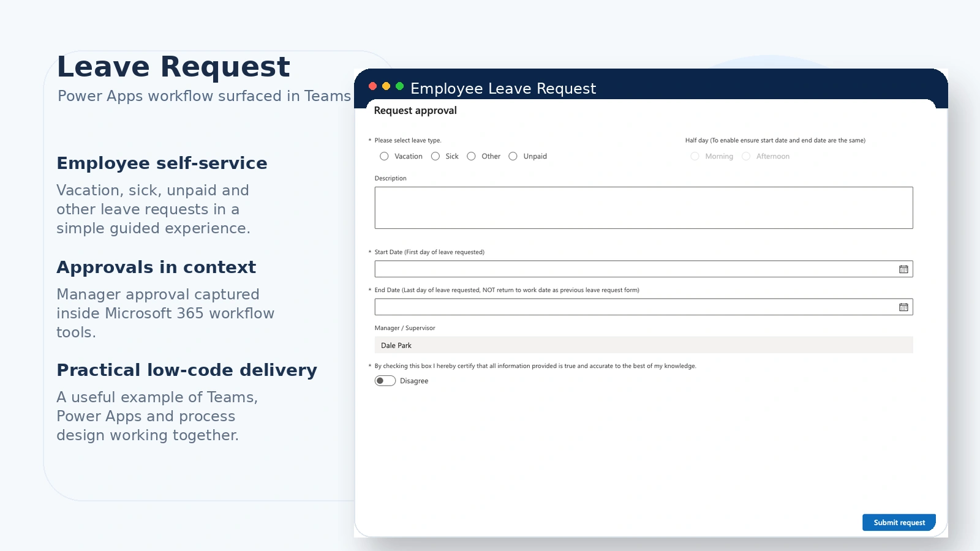
Task: Click the Manager / Supervisor label
Action: (x=405, y=328)
